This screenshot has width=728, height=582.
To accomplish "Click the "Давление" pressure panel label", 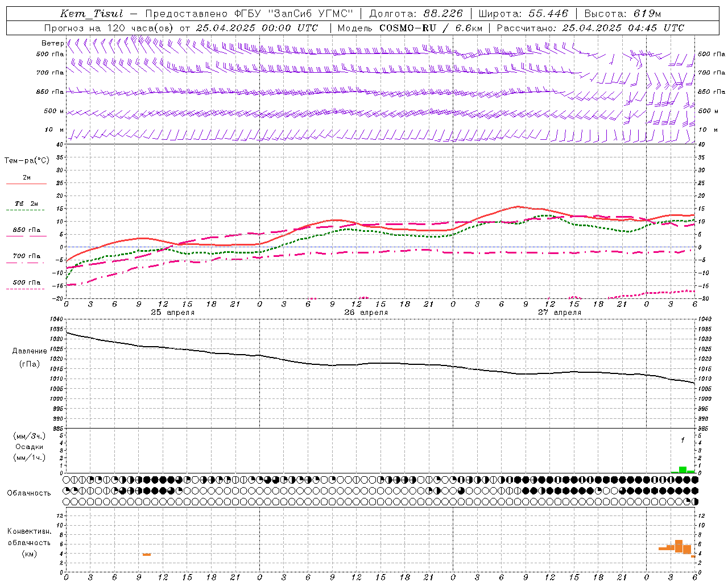I will point(30,351).
